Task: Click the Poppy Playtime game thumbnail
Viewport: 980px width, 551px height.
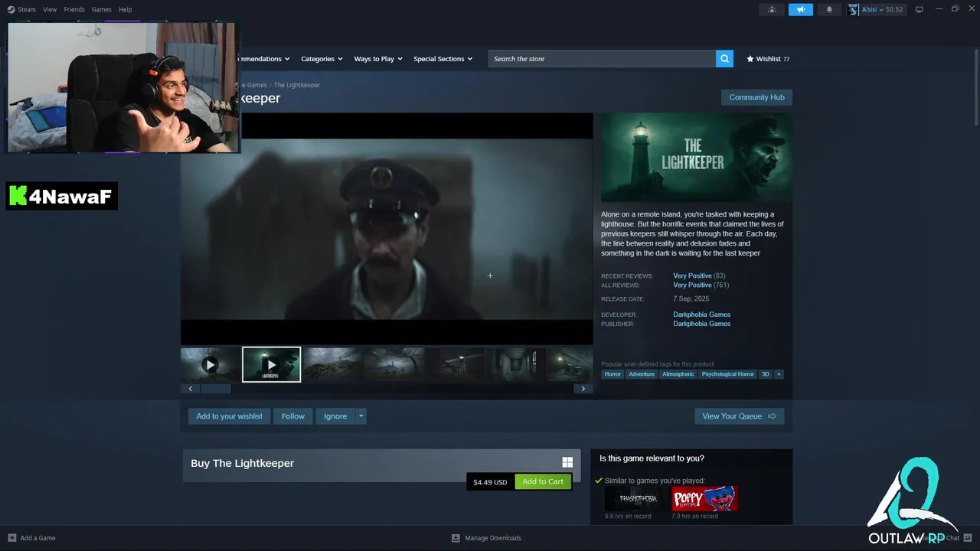Action: point(704,498)
